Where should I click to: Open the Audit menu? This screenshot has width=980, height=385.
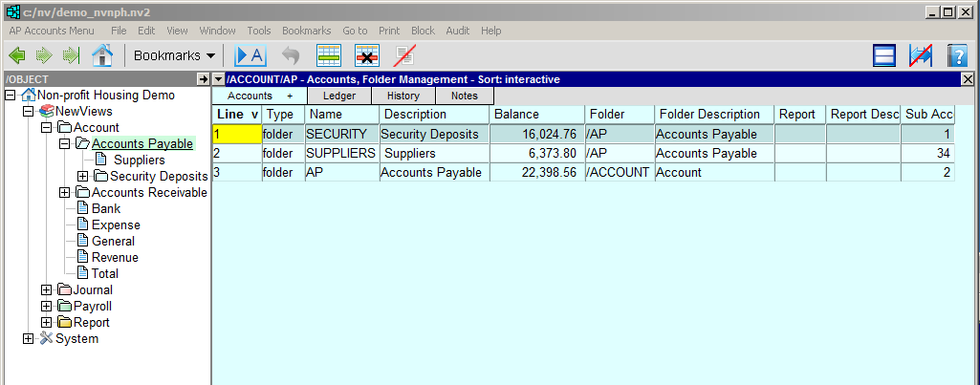pos(456,31)
